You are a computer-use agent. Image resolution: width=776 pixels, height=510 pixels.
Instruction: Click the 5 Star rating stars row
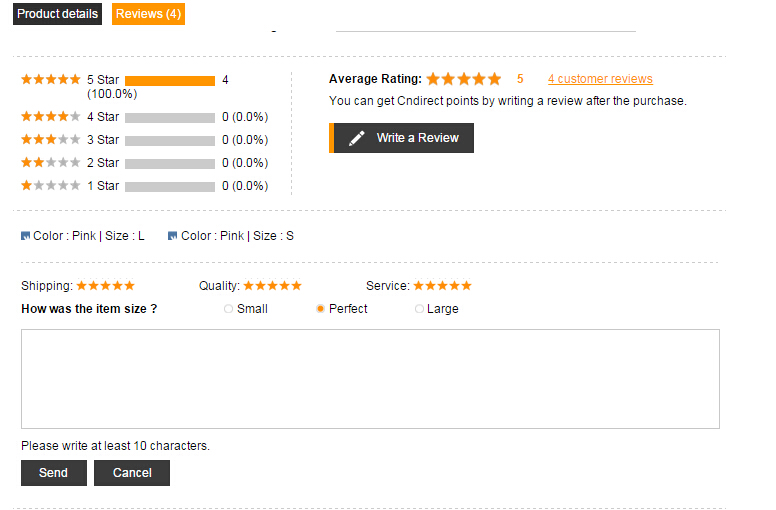(x=51, y=79)
